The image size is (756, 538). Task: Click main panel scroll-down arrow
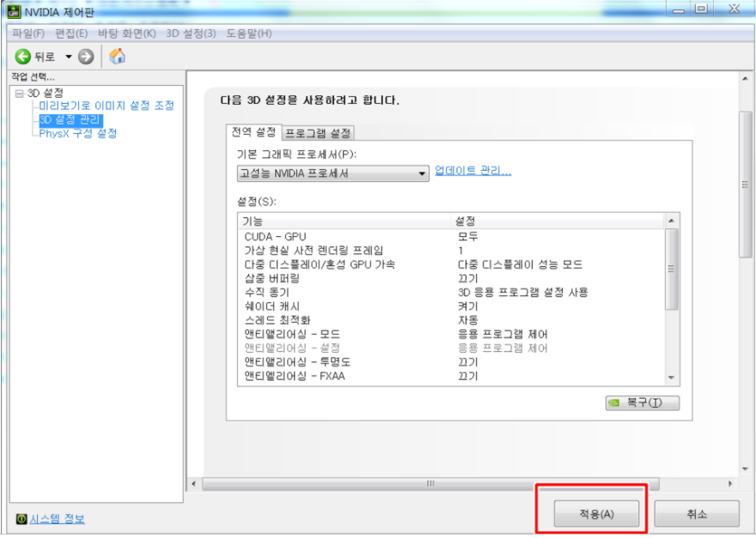(745, 468)
